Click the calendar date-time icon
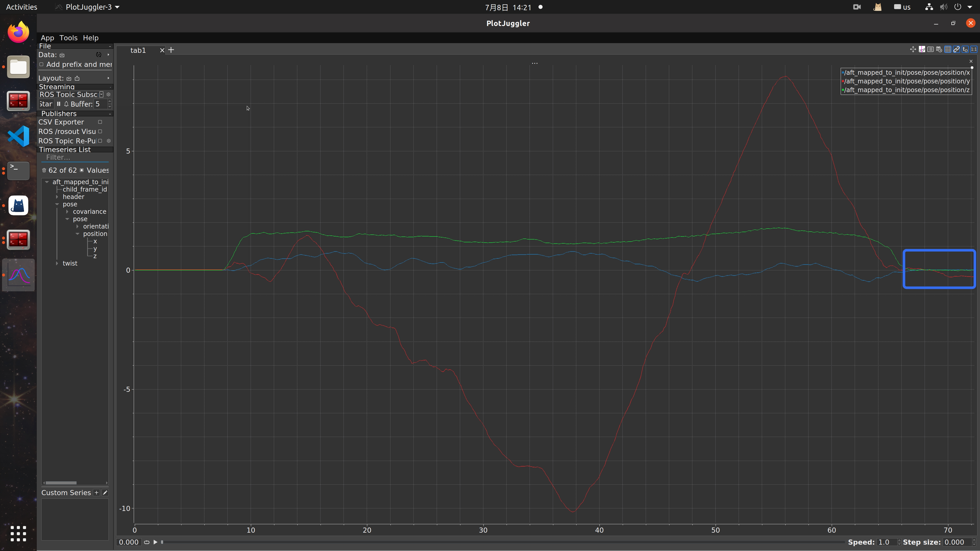Screen dimensions: 980x551 click(939, 49)
